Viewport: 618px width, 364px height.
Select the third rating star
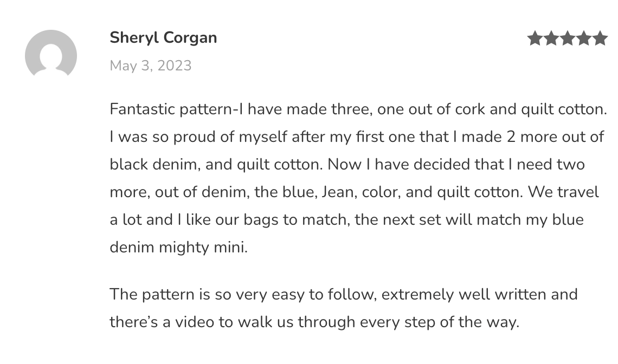568,38
